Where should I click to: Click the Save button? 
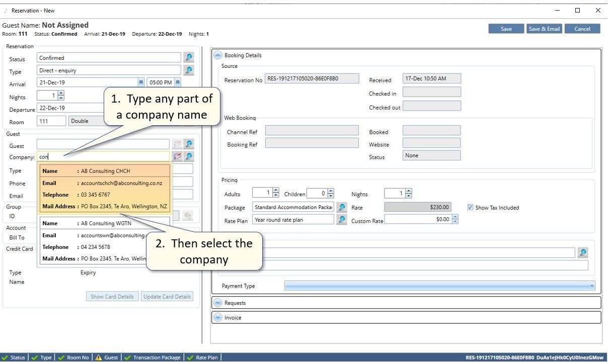tap(506, 29)
